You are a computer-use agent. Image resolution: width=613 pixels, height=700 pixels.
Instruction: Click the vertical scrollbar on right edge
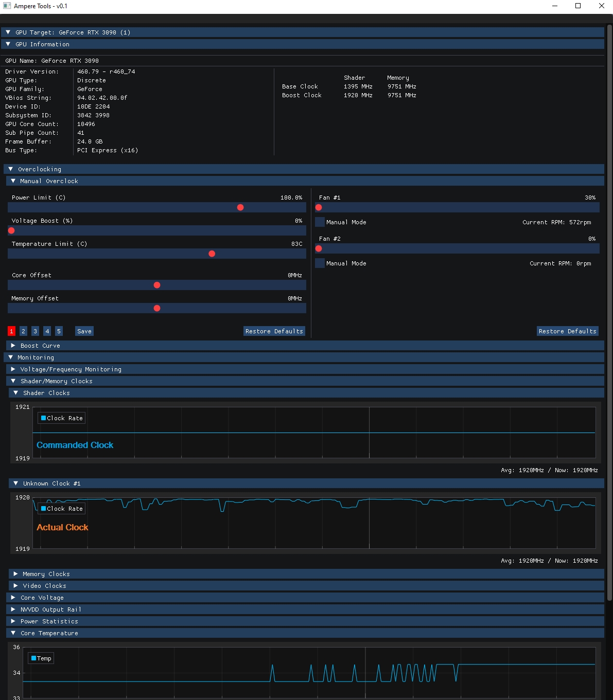[x=609, y=309]
